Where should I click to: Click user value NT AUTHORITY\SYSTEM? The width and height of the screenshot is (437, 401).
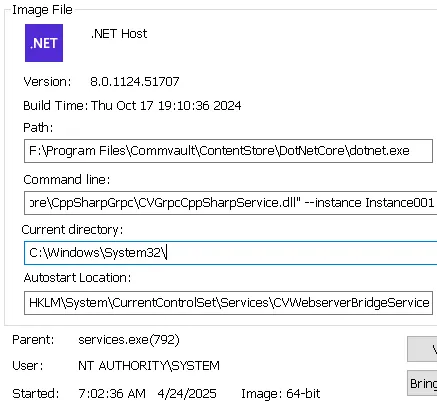pyautogui.click(x=149, y=366)
